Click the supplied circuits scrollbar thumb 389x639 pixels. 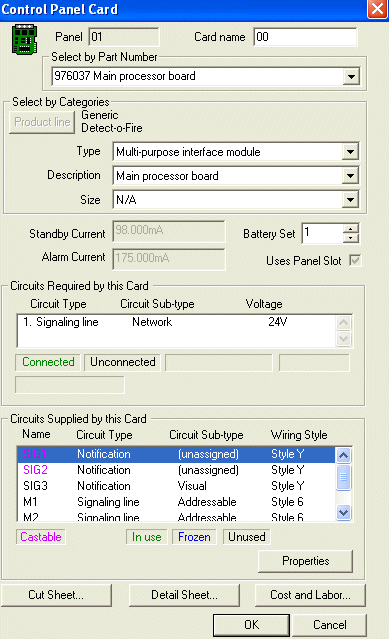(x=343, y=477)
